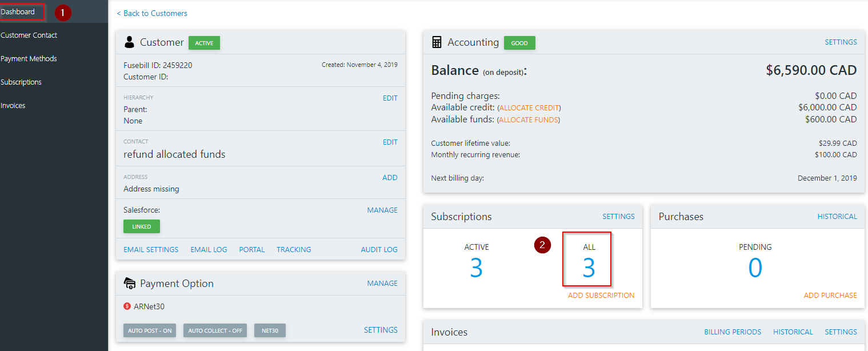Click ADD SUBSCRIPTION
868x351 pixels.
pyautogui.click(x=601, y=296)
